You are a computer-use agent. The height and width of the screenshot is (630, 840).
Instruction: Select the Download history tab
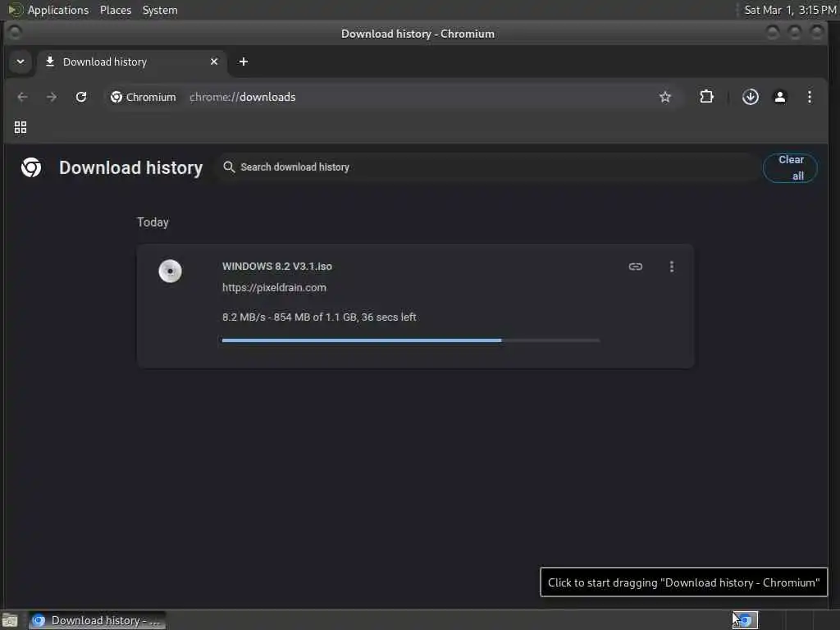131,62
